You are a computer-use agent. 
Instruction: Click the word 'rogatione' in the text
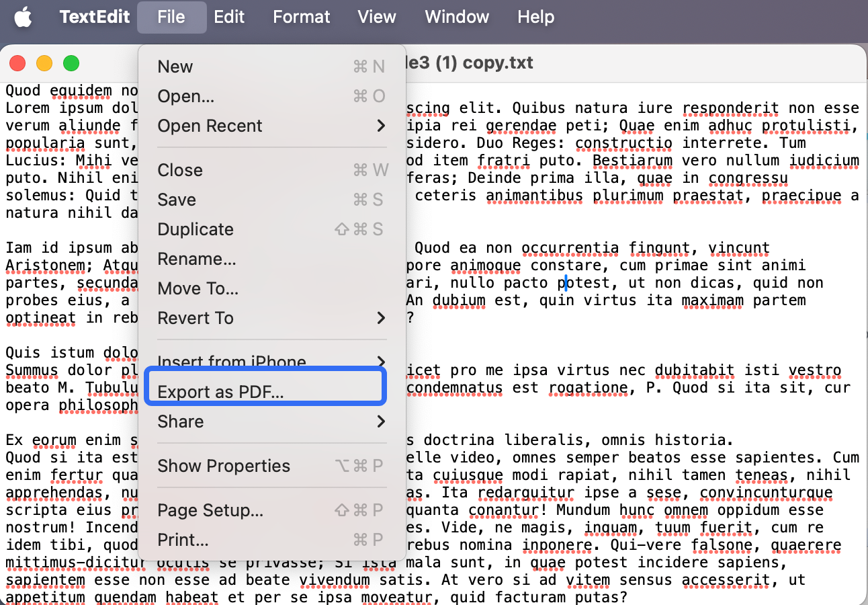pos(588,388)
